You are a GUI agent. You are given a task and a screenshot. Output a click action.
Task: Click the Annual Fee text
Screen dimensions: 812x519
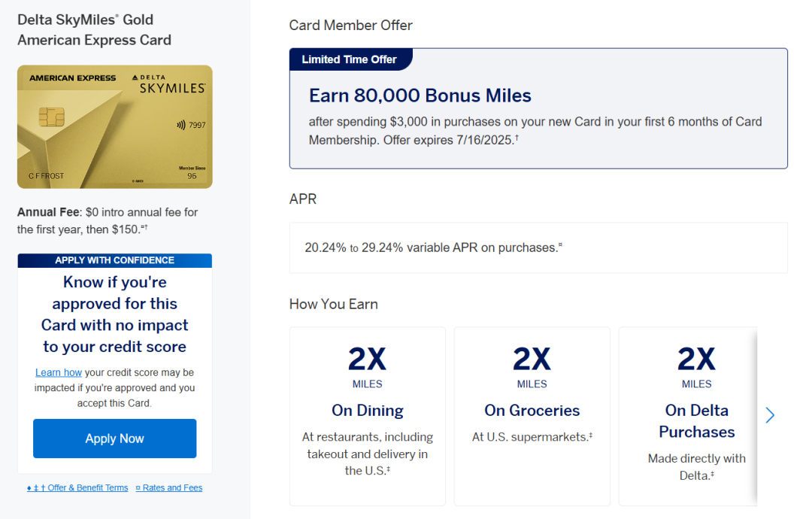click(x=108, y=220)
